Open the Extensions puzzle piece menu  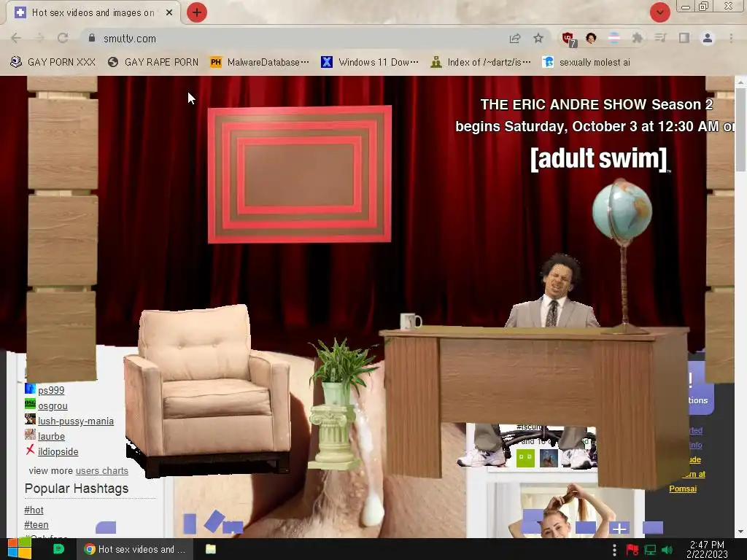click(x=637, y=38)
